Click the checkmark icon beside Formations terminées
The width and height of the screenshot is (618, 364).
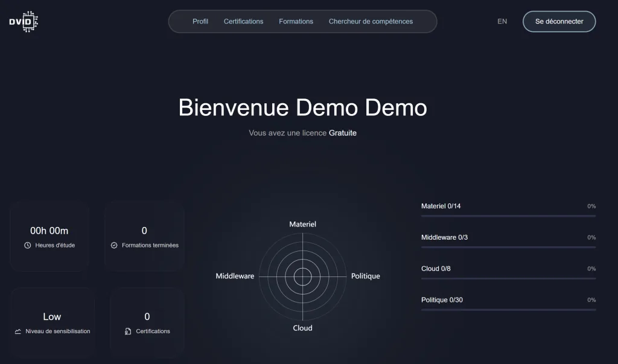114,245
